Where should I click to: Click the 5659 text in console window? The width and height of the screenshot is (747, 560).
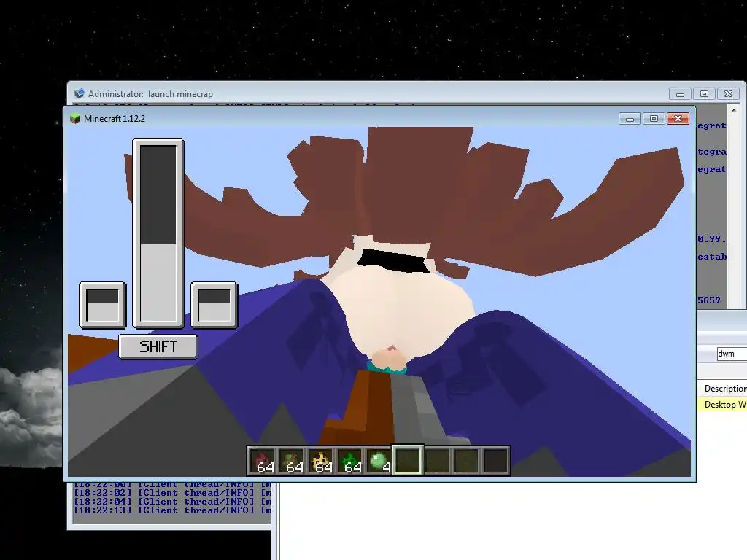709,300
